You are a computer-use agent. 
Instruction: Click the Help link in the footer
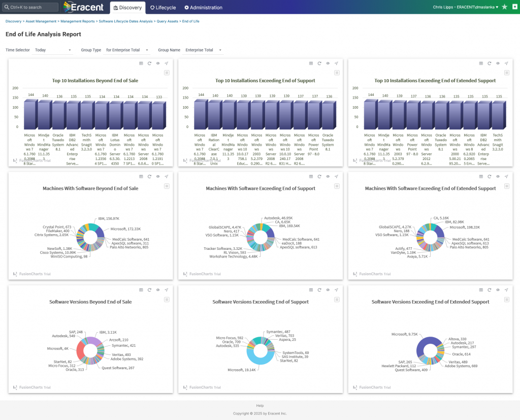click(260, 406)
